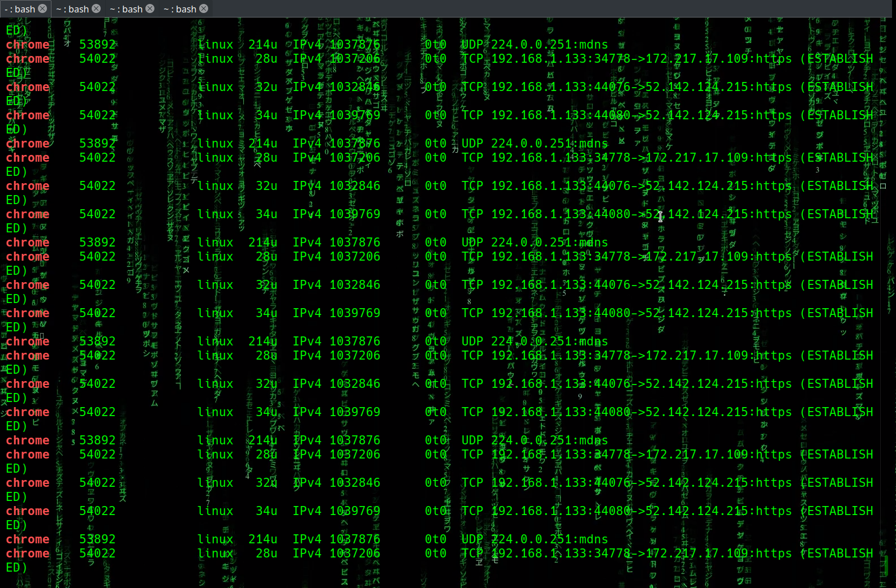The image size is (896, 588).
Task: Click the terminal scrollbar thumb at the bottom
Action: point(886,567)
